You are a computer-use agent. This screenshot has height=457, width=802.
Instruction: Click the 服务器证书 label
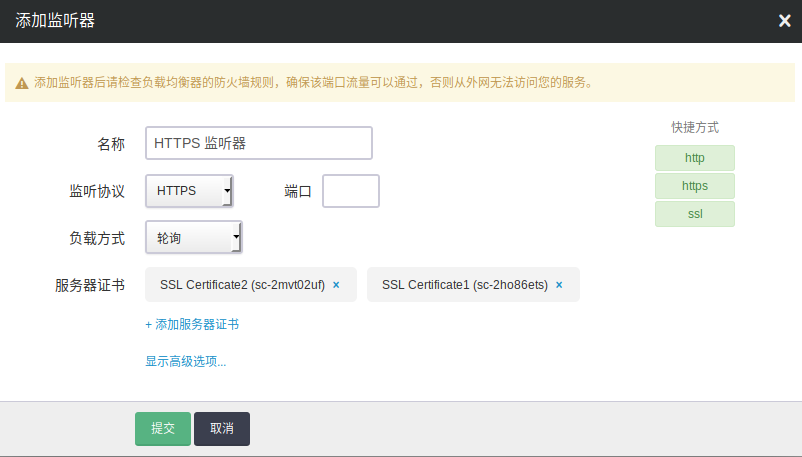[90, 286]
